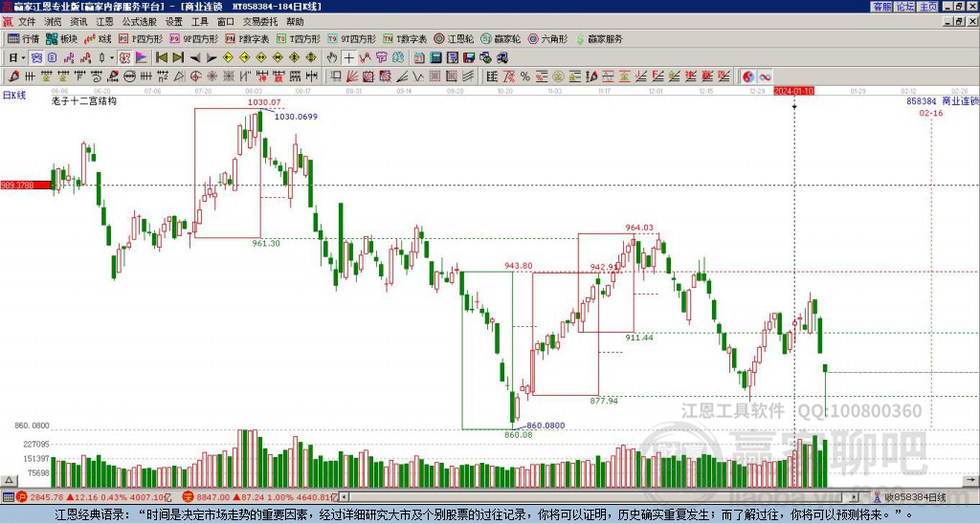The image size is (980, 524).
Task: Open the T数字表 tool
Action: coord(405,38)
